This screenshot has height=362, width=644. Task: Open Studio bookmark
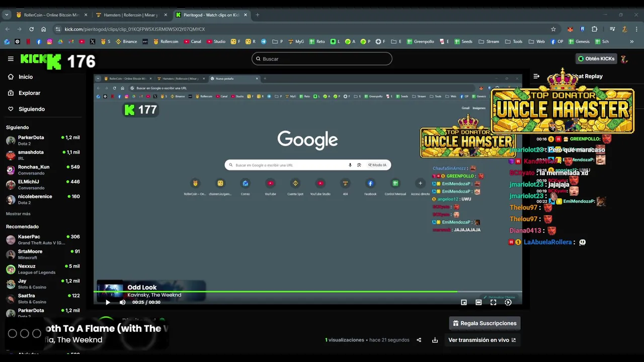(216, 42)
